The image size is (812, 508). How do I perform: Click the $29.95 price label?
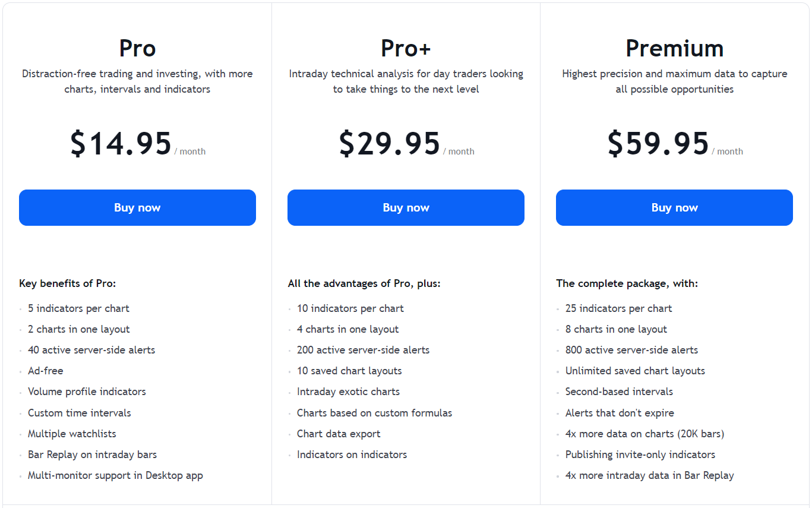[x=389, y=143]
